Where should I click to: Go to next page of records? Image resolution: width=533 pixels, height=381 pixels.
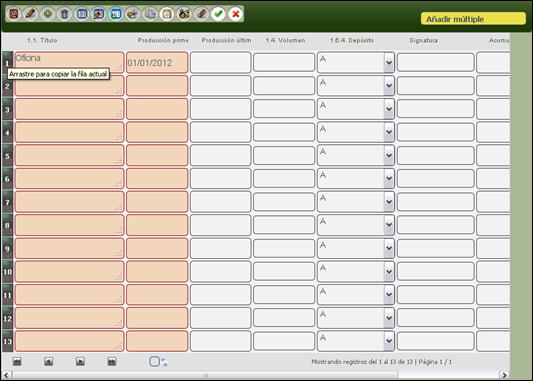pos(80,362)
